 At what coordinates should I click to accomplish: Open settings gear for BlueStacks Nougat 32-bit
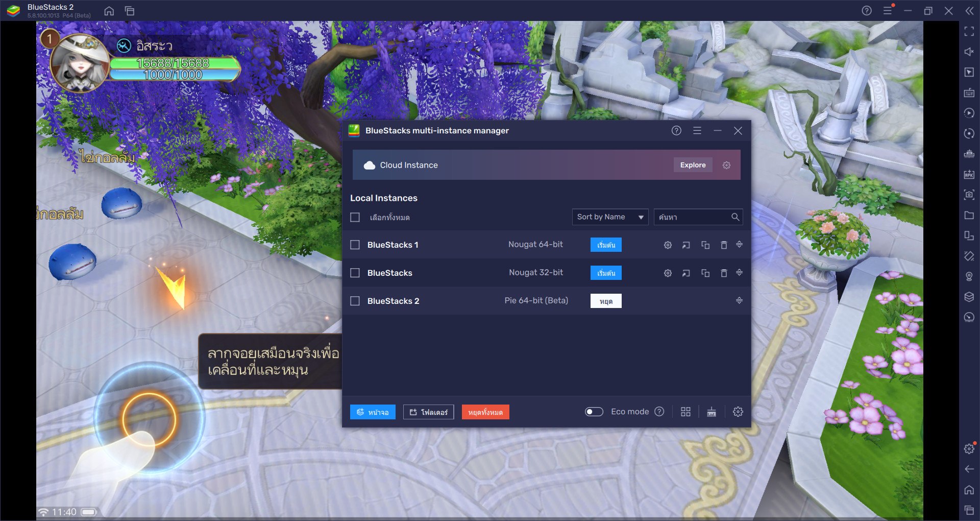tap(668, 273)
